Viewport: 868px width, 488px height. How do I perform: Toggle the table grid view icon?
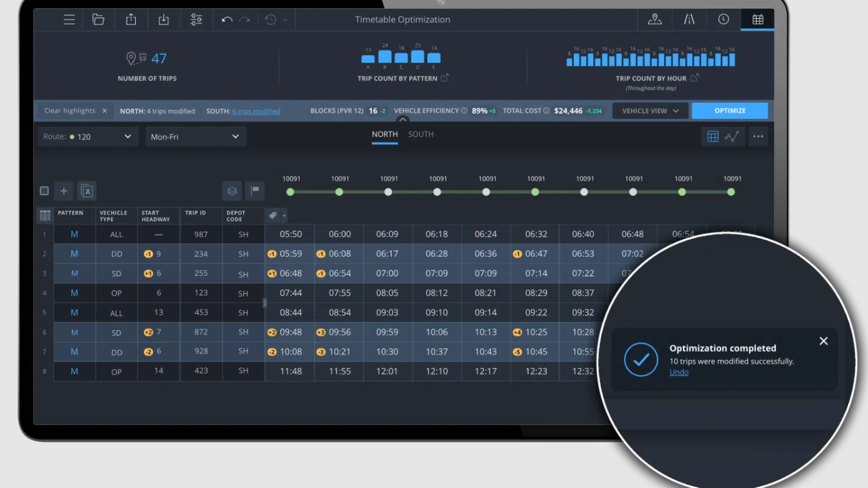click(x=713, y=136)
